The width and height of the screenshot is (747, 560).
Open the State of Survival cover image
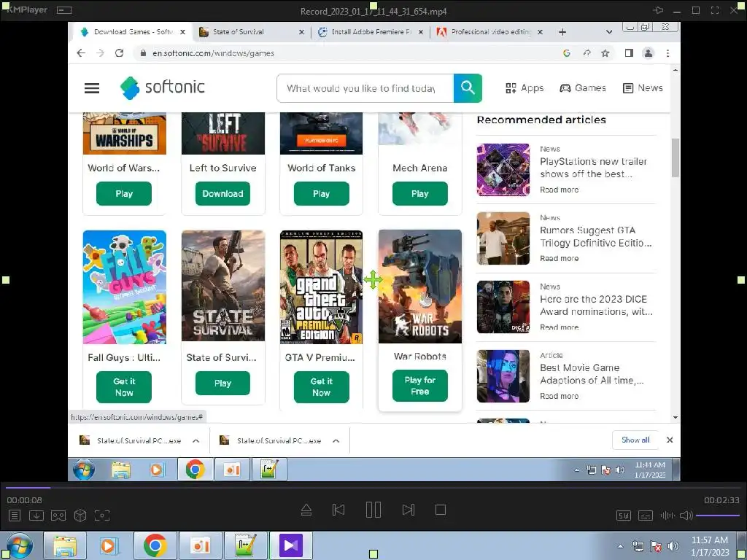(223, 286)
